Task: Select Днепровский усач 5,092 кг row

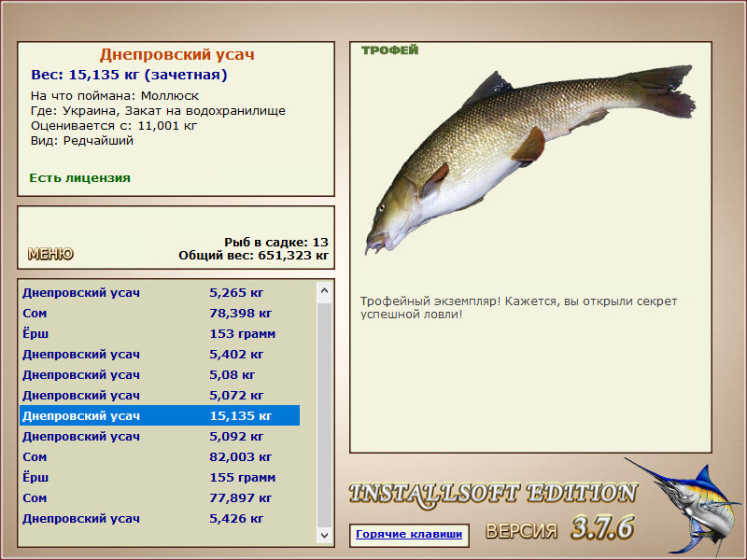Action: 160,436
